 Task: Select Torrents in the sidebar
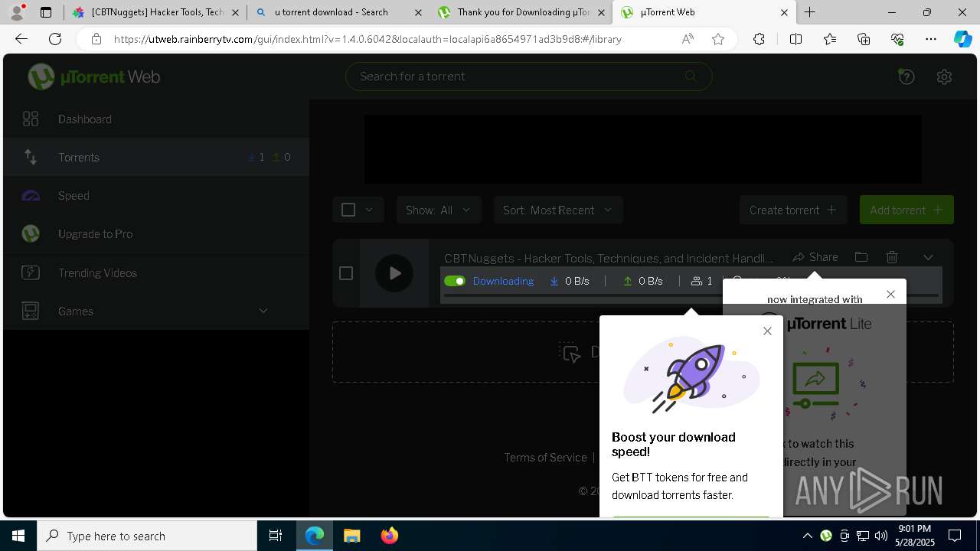pyautogui.click(x=156, y=157)
